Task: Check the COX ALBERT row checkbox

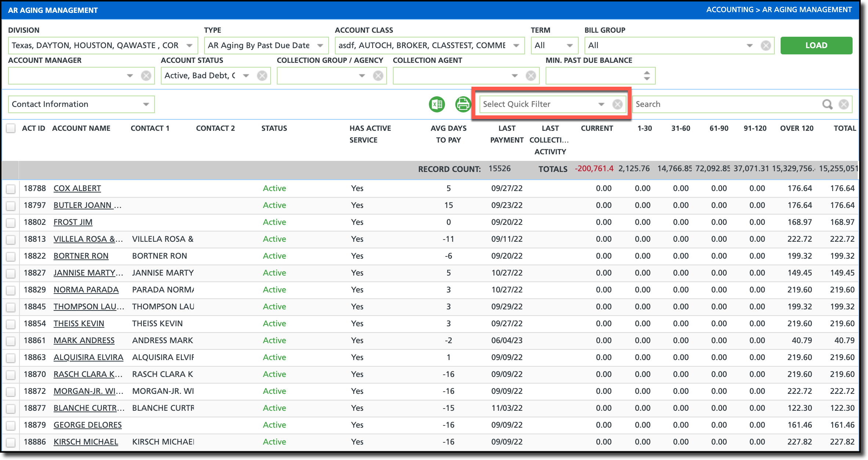Action: coord(11,189)
